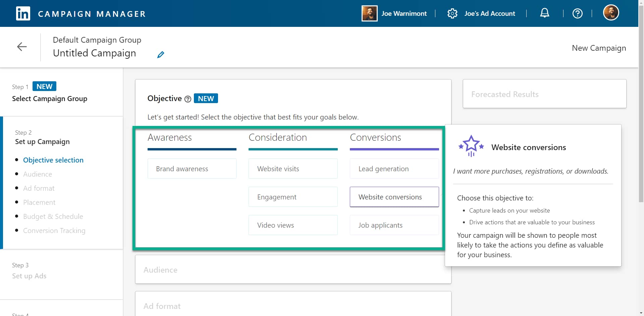Click scrollbar down arrow
This screenshot has width=644, height=316.
(641, 313)
